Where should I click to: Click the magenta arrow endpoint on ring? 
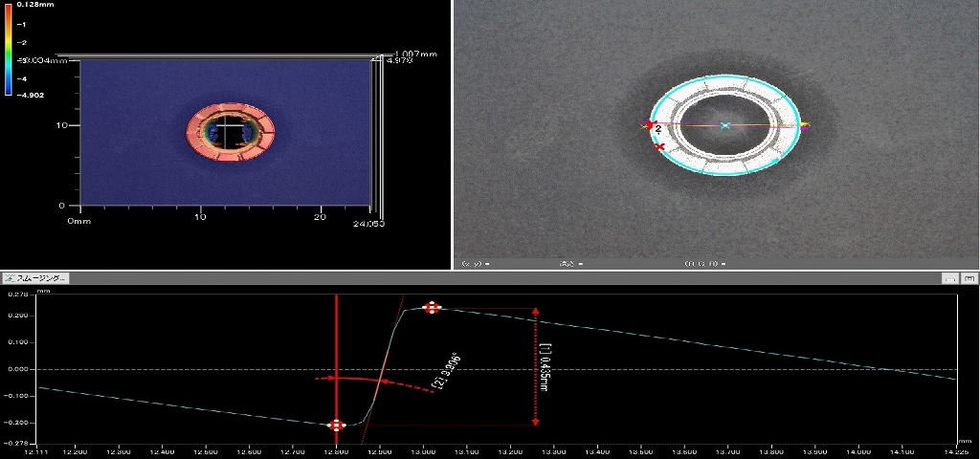[804, 127]
